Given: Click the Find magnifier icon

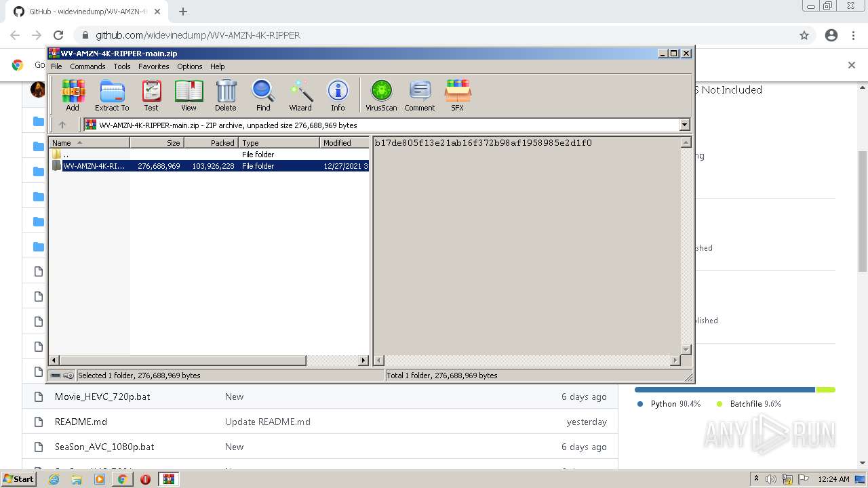Looking at the screenshot, I should (263, 95).
